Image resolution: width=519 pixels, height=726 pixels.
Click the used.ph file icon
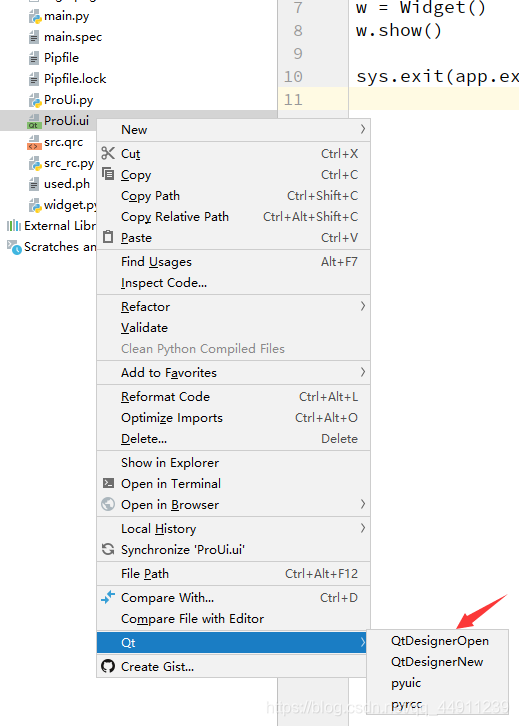click(34, 184)
